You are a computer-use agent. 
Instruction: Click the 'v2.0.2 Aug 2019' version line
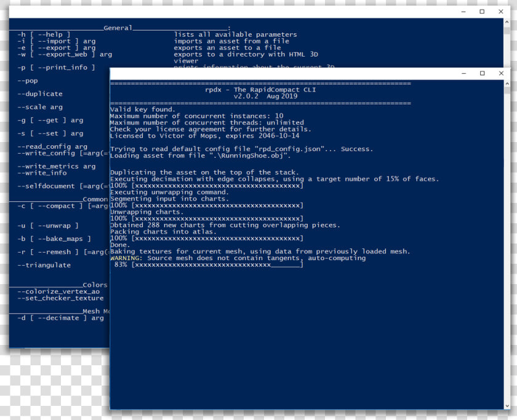pos(265,96)
